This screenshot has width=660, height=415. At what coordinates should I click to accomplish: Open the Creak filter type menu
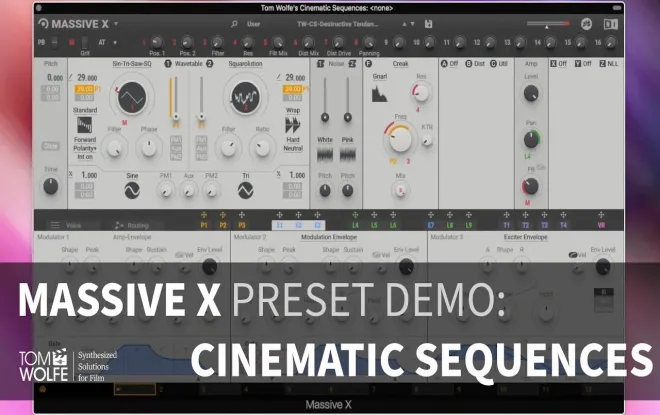tap(400, 64)
